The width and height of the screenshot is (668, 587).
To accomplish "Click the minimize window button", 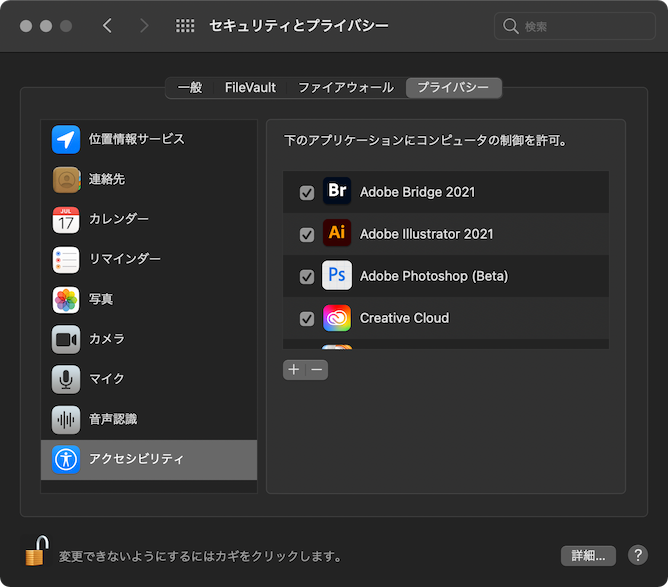I will [x=46, y=26].
